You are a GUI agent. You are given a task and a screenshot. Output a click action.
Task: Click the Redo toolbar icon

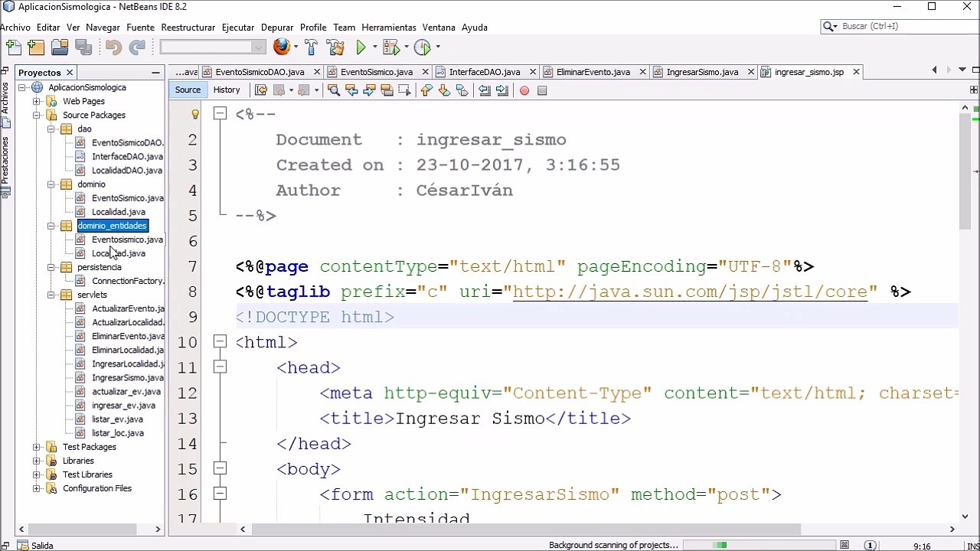137,47
